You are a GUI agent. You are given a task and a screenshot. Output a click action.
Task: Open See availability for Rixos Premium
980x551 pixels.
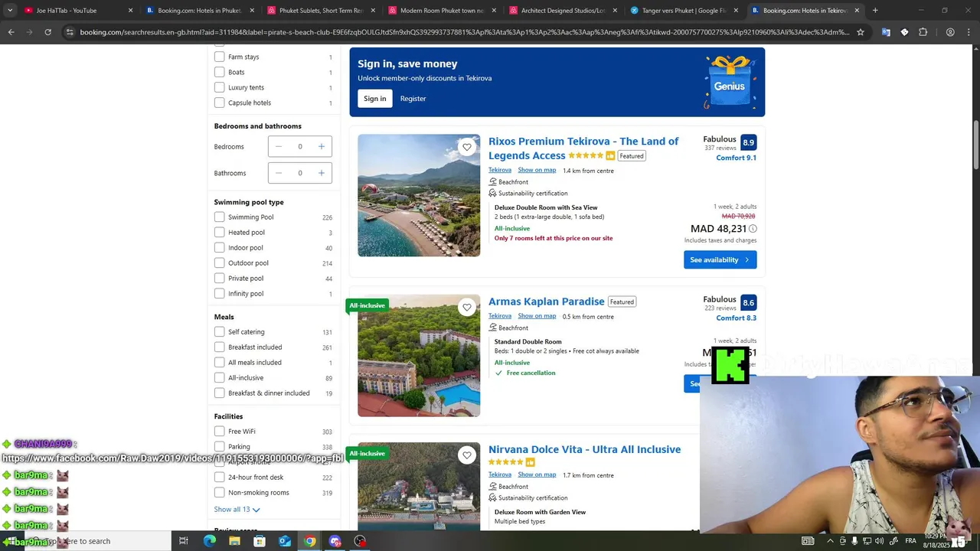pyautogui.click(x=720, y=259)
